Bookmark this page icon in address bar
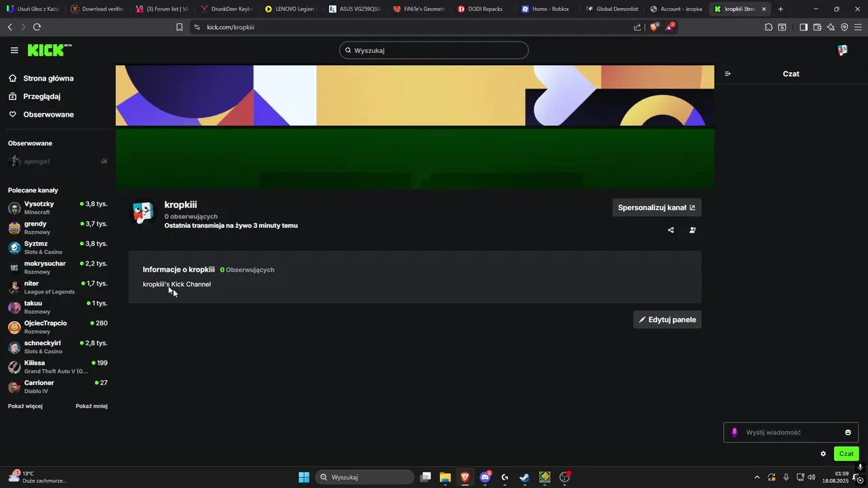 [x=179, y=27]
